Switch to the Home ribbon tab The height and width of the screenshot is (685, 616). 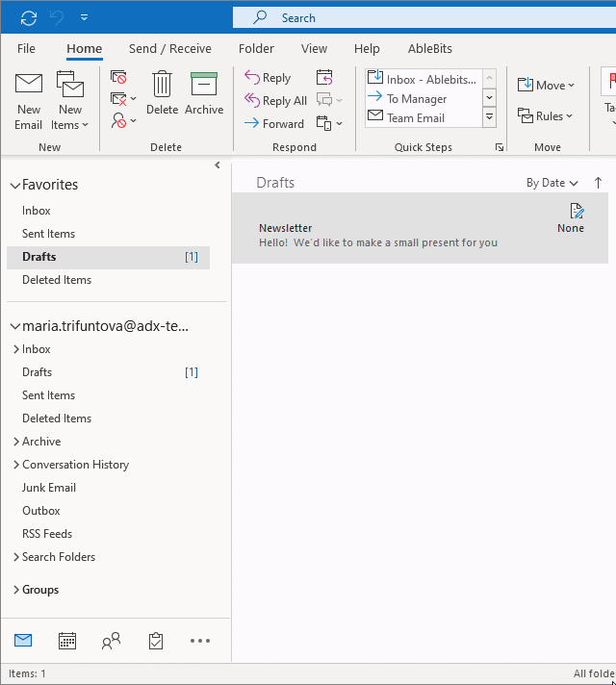[x=85, y=48]
